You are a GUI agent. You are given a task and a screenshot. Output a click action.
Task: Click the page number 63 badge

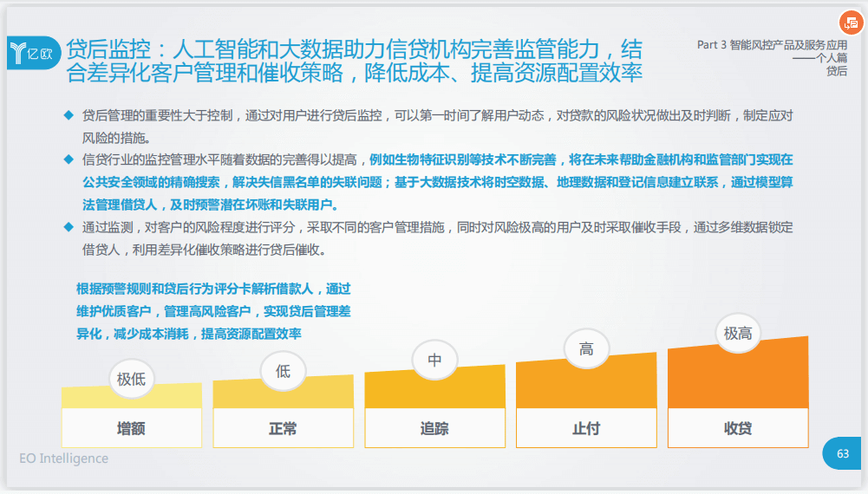pyautogui.click(x=842, y=453)
